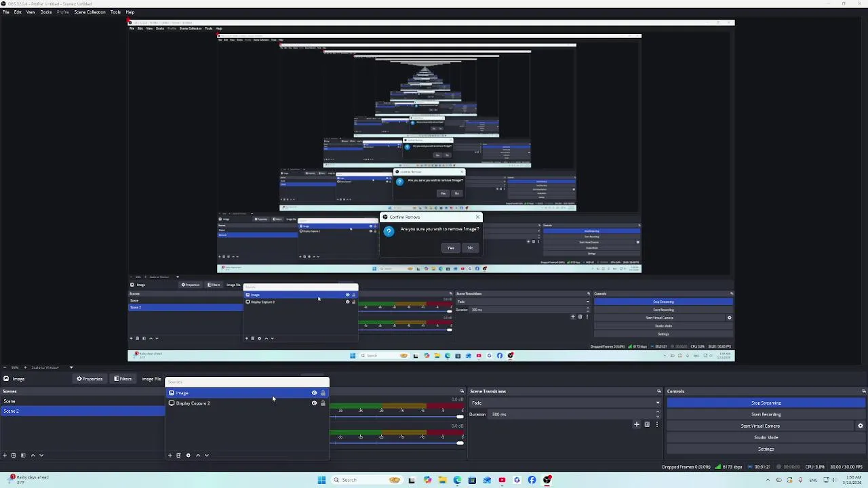Screen dimensions: 868x488
Task: Move source down with Sources down arrow
Action: (x=207, y=455)
